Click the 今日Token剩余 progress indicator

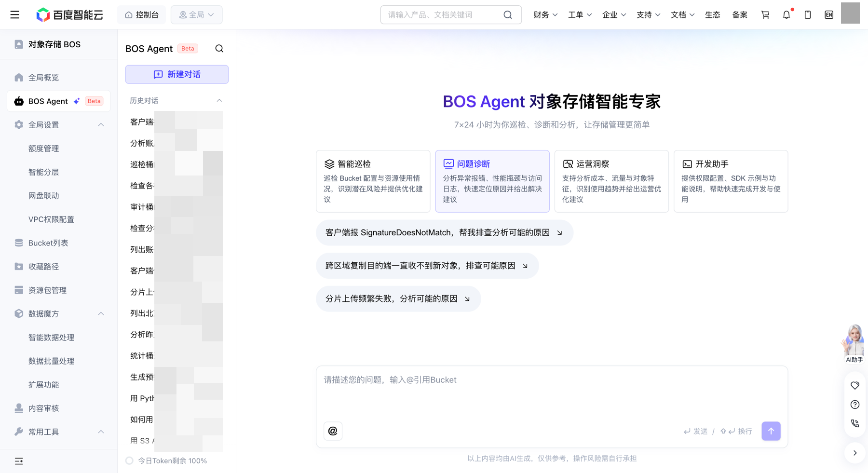click(129, 461)
